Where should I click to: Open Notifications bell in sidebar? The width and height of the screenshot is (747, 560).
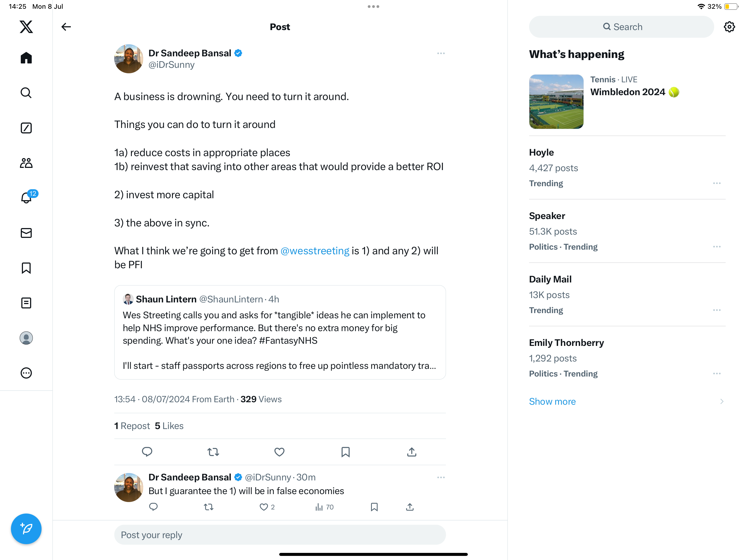click(x=26, y=197)
